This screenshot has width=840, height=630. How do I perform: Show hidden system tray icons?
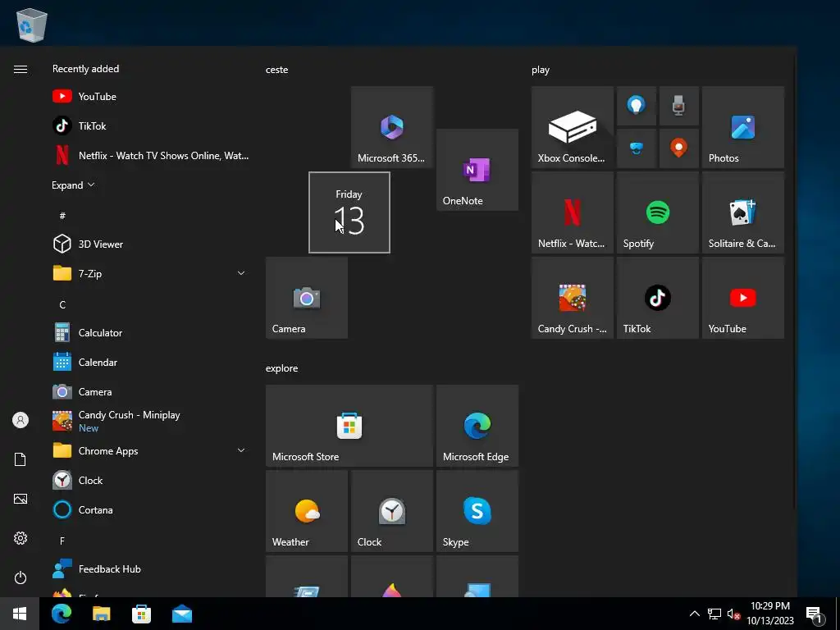[694, 614]
